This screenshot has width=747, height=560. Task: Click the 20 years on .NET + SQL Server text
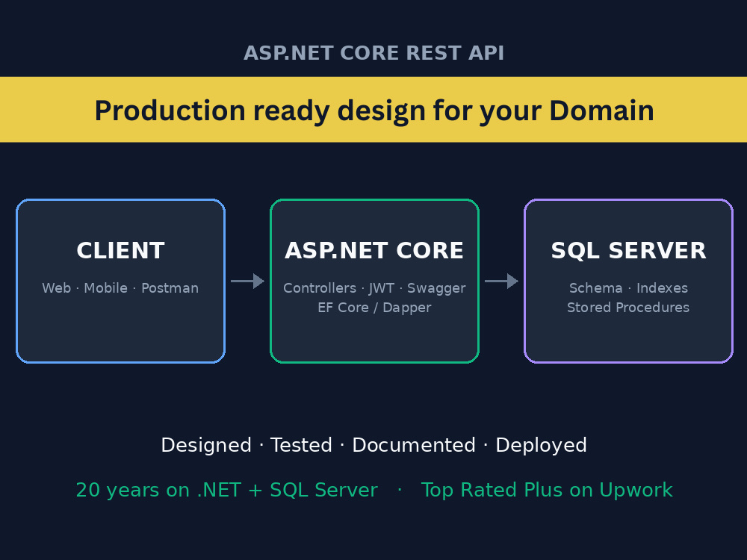pos(227,490)
